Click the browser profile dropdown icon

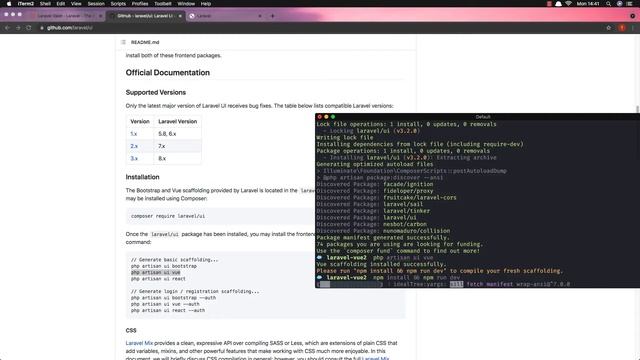point(632,16)
